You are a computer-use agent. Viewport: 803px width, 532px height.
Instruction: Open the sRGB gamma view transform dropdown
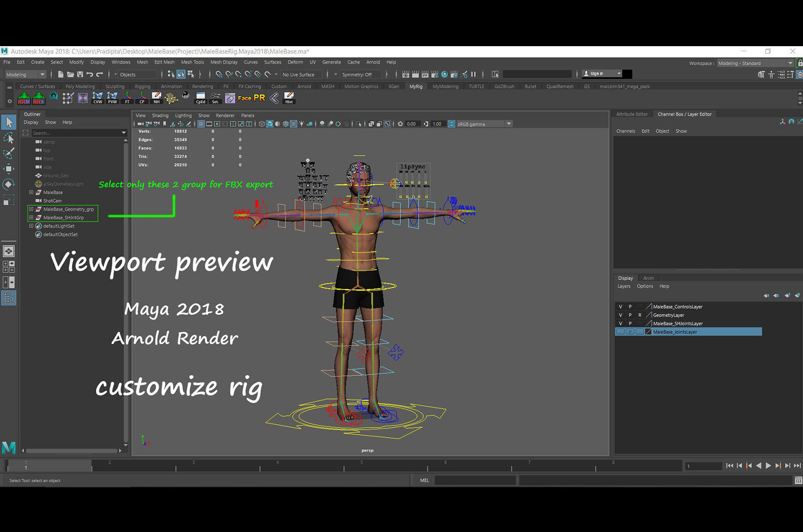tap(484, 124)
